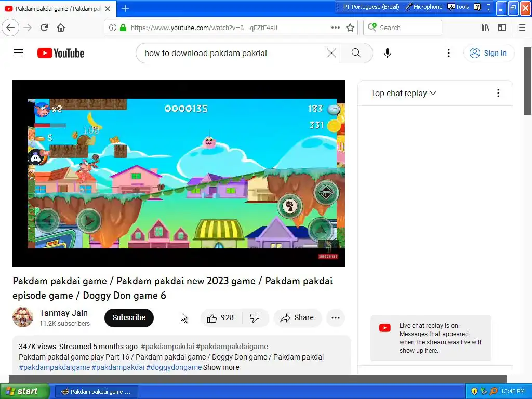Play the Pakdam pakdai game video

point(179,174)
